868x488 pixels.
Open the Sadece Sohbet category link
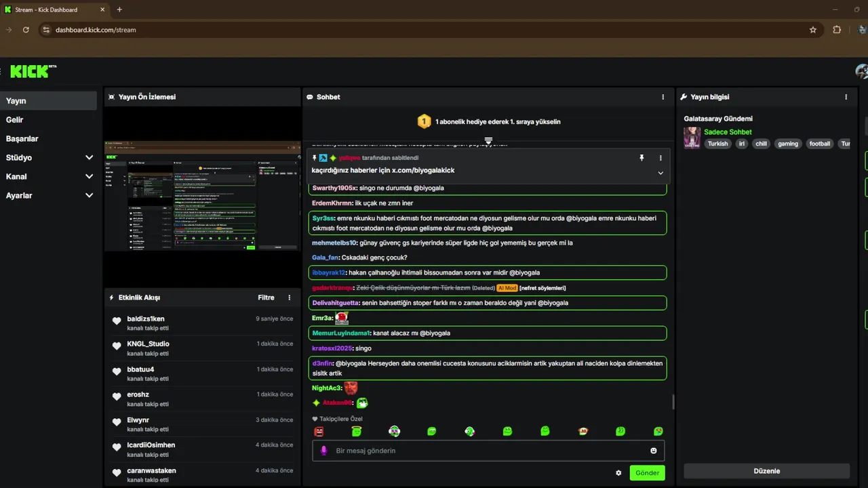(728, 132)
